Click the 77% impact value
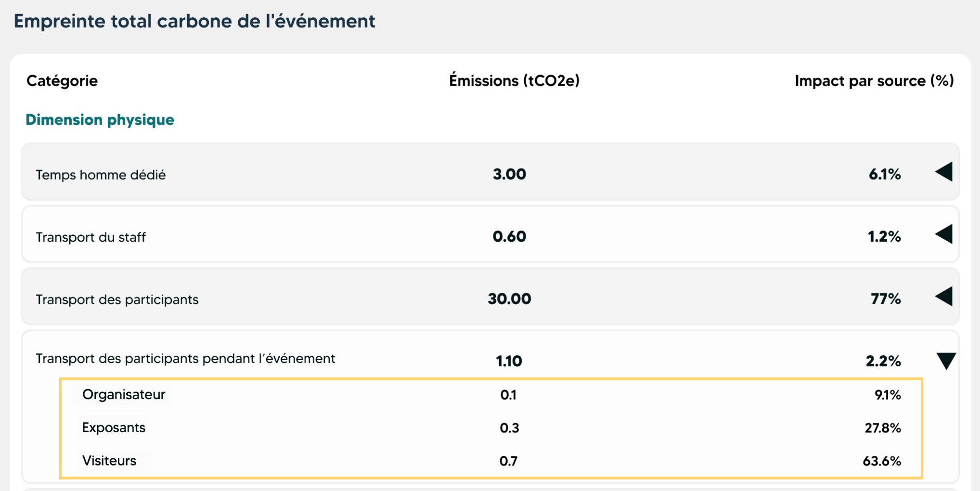The image size is (980, 491). pyautogui.click(x=885, y=299)
